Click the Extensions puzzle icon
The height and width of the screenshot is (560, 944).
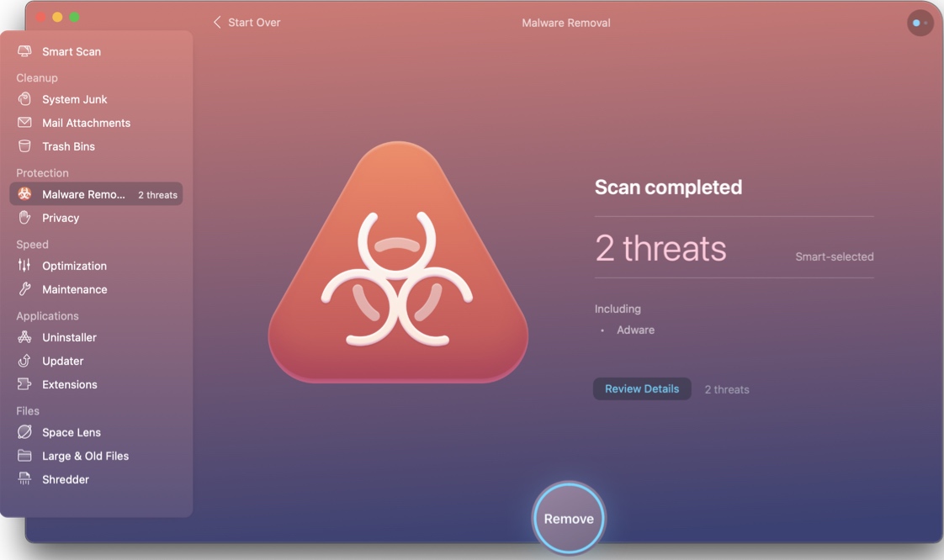(24, 383)
